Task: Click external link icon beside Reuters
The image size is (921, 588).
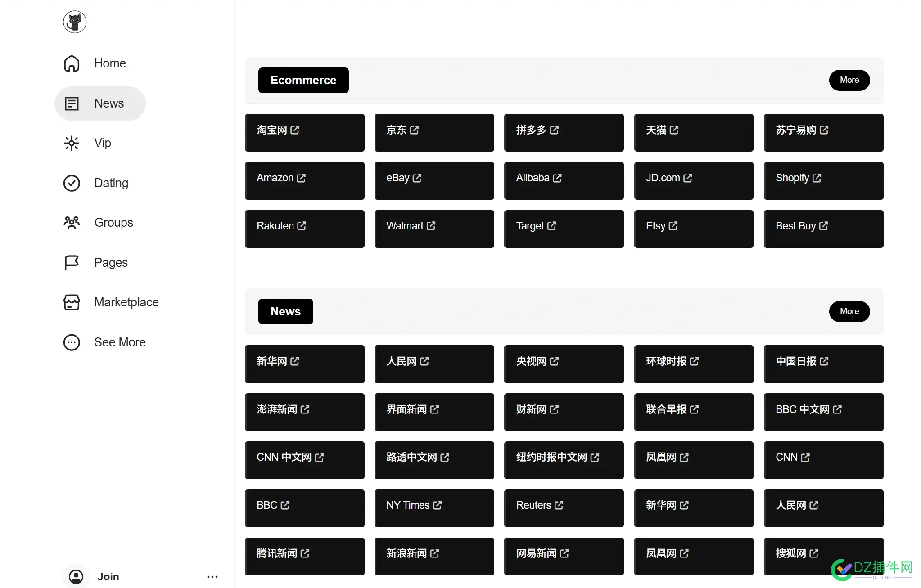Action: 559,505
